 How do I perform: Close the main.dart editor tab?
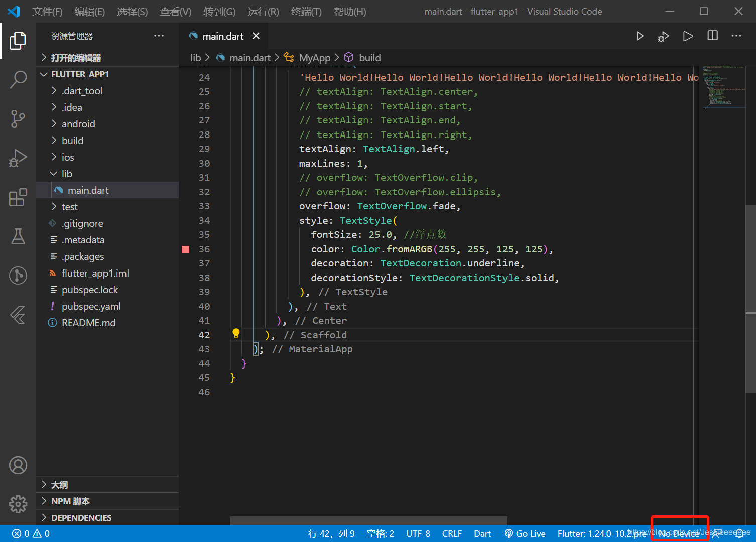256,36
